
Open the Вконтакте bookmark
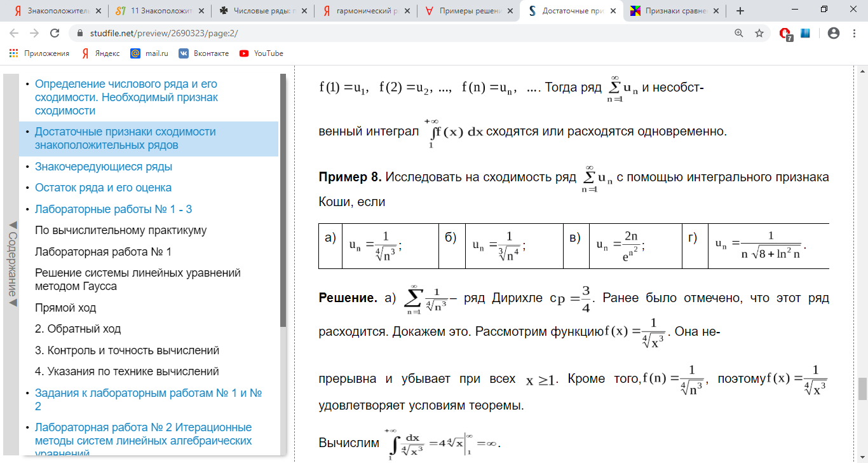tap(203, 53)
